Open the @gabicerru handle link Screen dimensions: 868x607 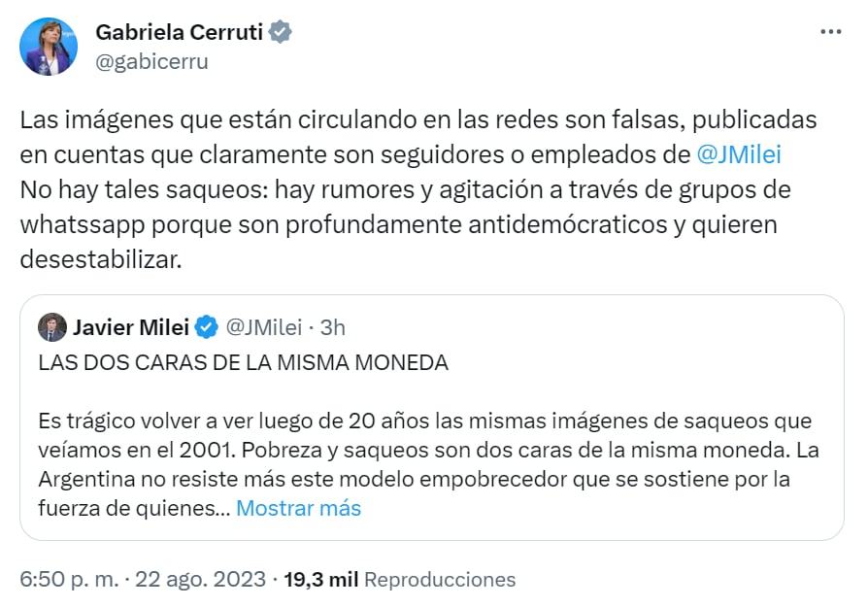(151, 61)
